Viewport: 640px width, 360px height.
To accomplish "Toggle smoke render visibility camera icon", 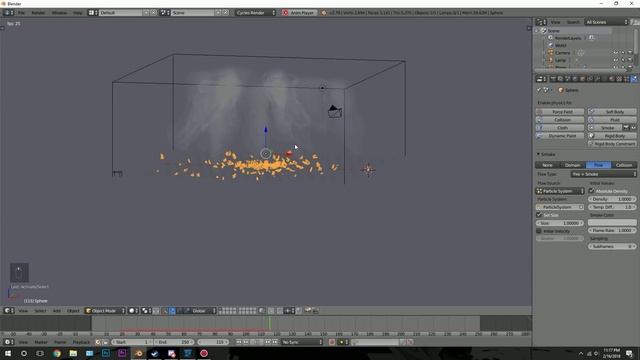I will (626, 128).
